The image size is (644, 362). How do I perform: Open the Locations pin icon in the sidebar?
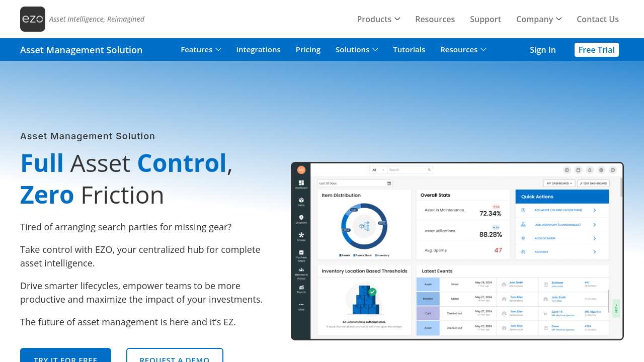click(x=301, y=219)
